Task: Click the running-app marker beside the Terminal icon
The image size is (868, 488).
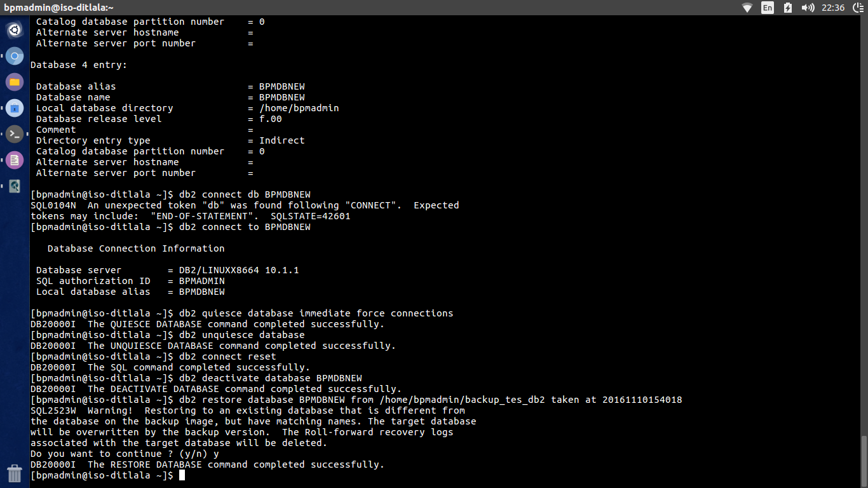Action: coord(2,135)
